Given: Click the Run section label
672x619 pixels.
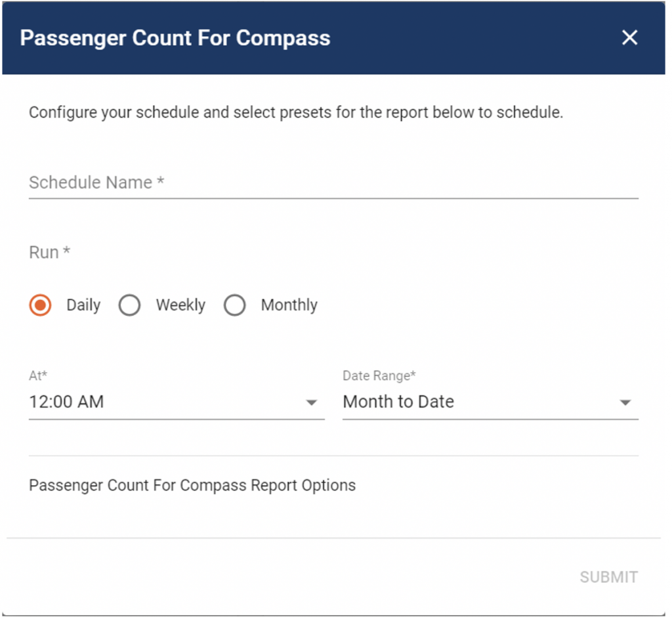Looking at the screenshot, I should 49,252.
